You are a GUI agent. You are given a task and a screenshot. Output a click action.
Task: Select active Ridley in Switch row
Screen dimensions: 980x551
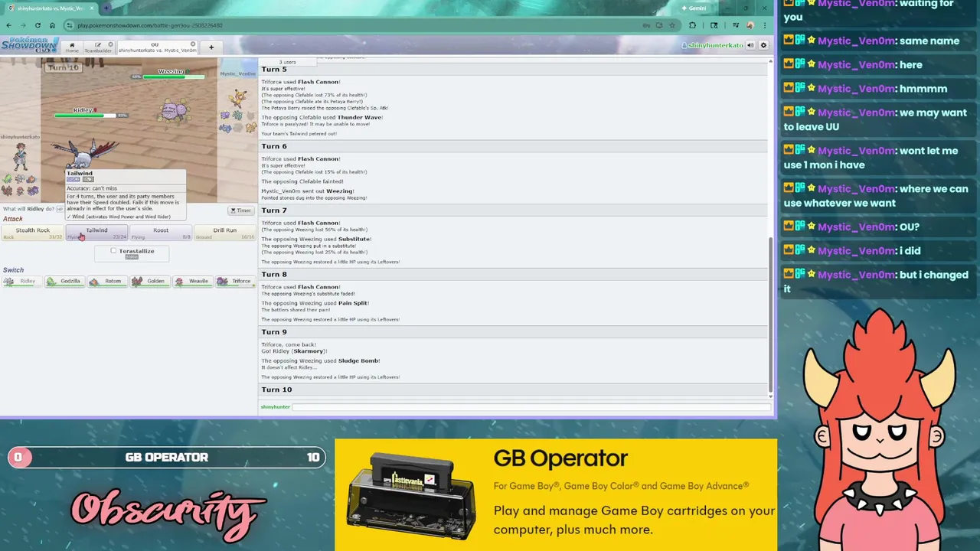[x=21, y=281]
